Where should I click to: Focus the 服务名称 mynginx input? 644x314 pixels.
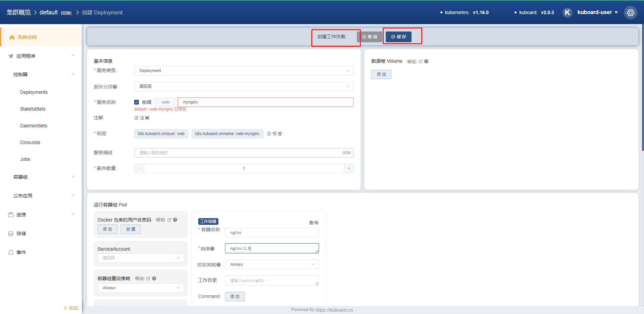tap(266, 102)
